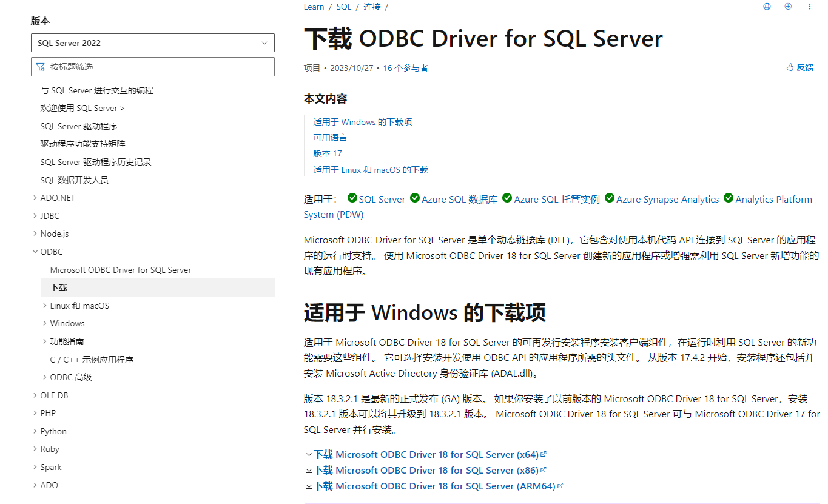Click the 反馈 feedback icon
The height and width of the screenshot is (504, 828).
click(790, 67)
